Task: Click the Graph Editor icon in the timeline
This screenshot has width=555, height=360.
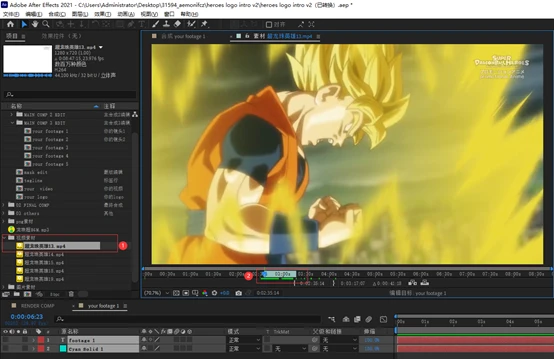Action: 383,319
